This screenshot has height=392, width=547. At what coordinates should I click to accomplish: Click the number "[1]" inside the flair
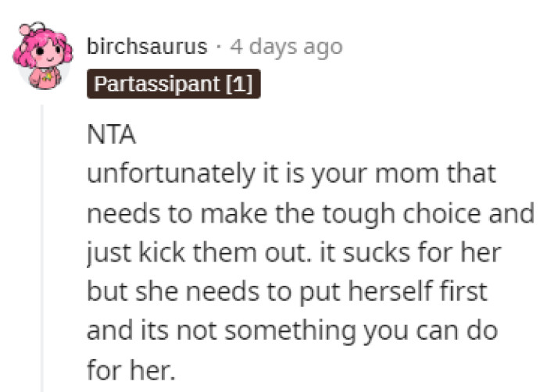(238, 85)
